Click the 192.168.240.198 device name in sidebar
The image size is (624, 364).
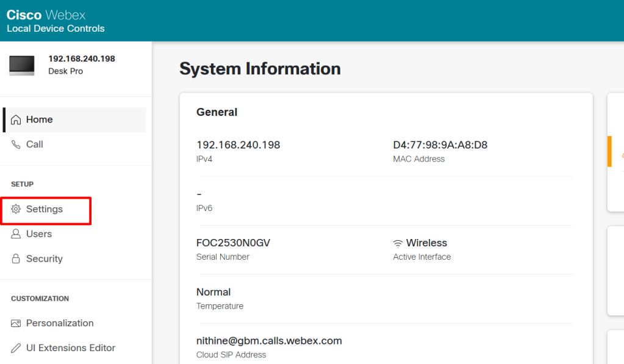point(82,59)
